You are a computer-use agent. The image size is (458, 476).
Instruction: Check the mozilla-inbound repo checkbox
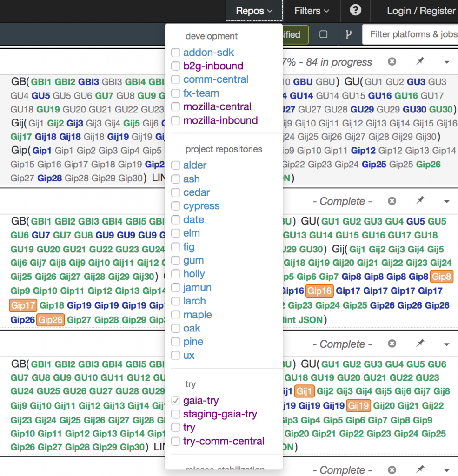[176, 120]
